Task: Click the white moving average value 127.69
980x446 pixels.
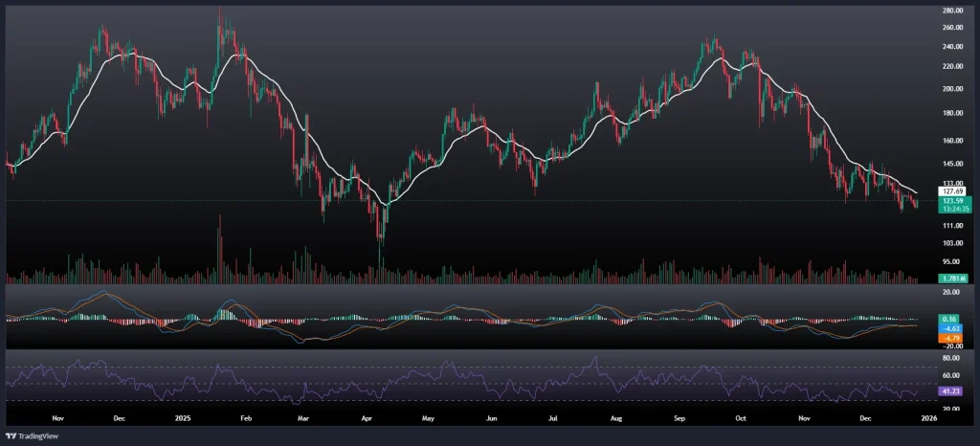Action: pyautogui.click(x=950, y=191)
